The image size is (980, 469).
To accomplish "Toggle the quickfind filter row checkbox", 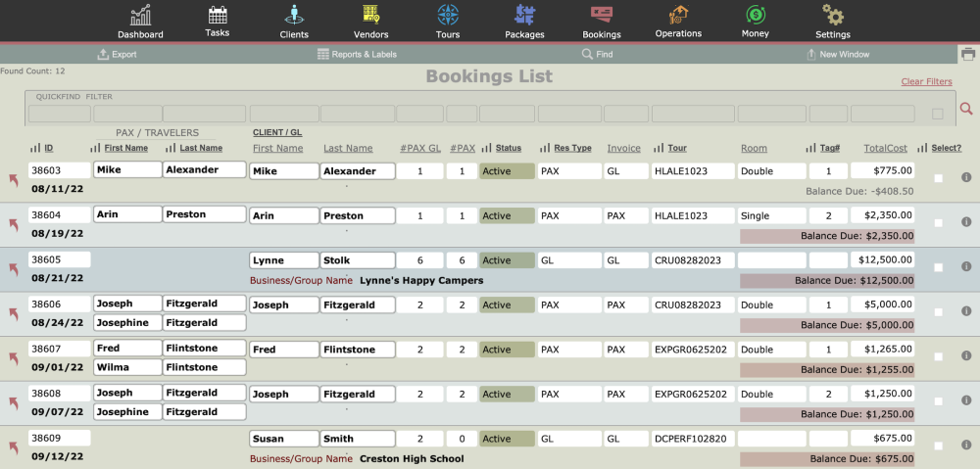I will [938, 114].
